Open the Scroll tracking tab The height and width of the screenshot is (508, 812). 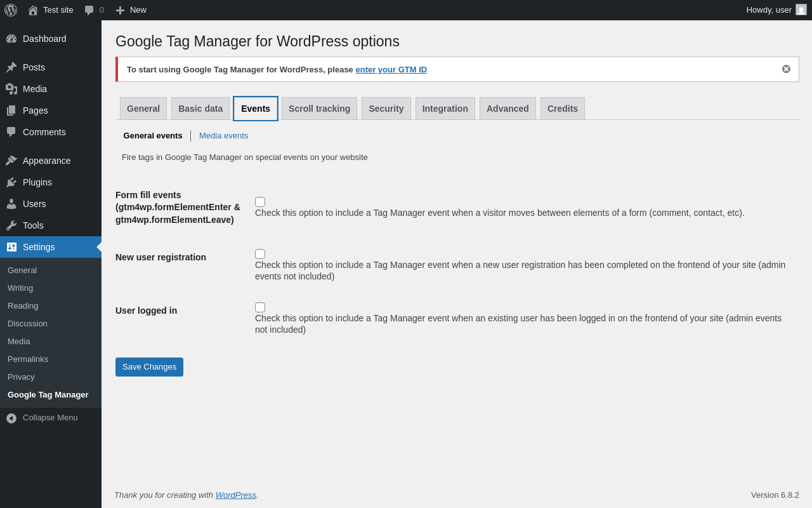click(319, 109)
